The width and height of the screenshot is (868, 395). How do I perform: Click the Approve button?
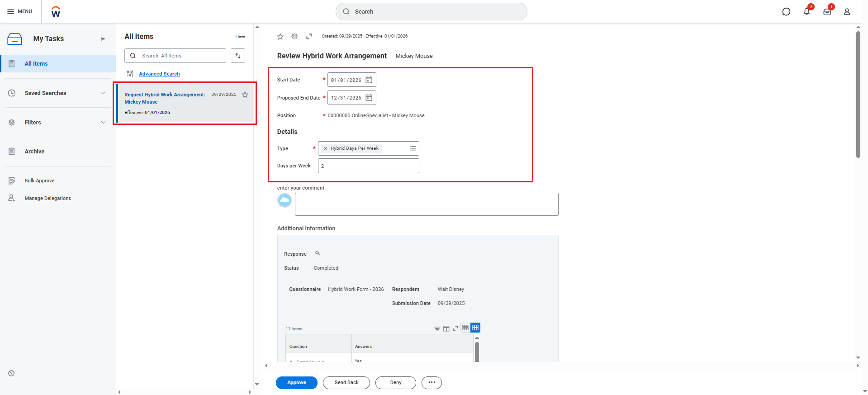click(x=297, y=383)
